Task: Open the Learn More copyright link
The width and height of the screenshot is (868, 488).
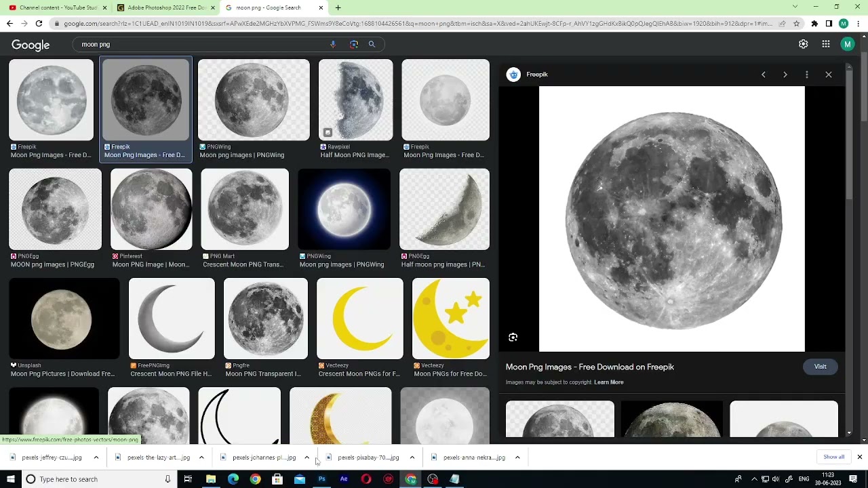Action: (609, 382)
